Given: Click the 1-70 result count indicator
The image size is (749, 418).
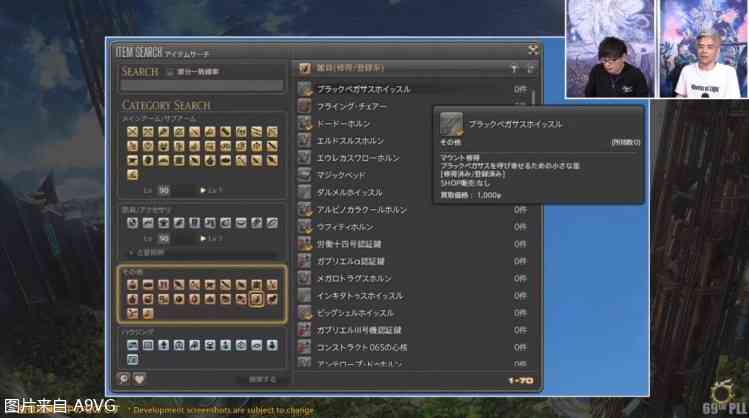Looking at the screenshot, I should (x=521, y=380).
